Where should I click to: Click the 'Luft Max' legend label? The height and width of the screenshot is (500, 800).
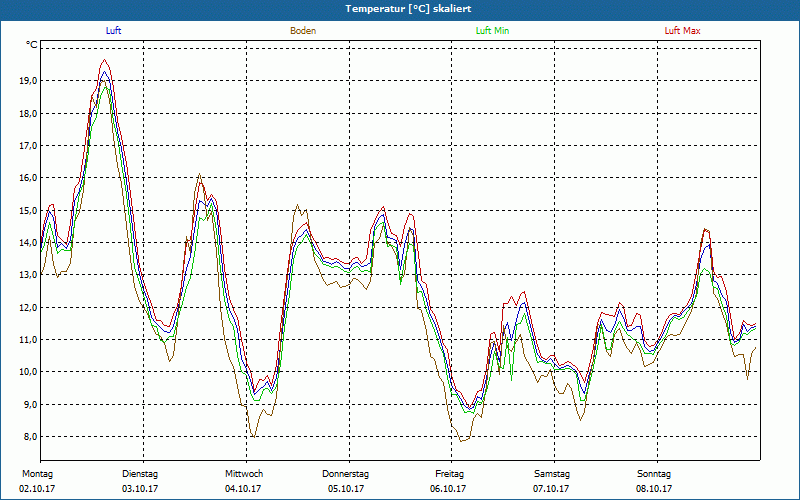pos(682,31)
